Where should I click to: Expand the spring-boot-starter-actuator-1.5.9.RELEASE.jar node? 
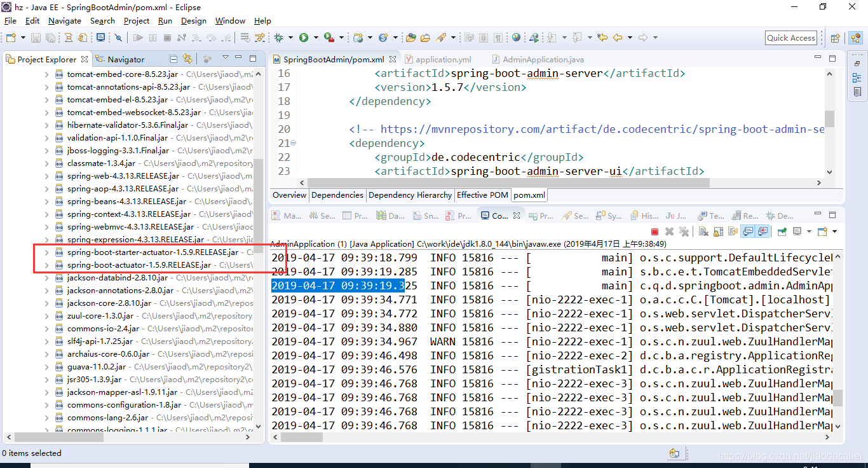46,252
